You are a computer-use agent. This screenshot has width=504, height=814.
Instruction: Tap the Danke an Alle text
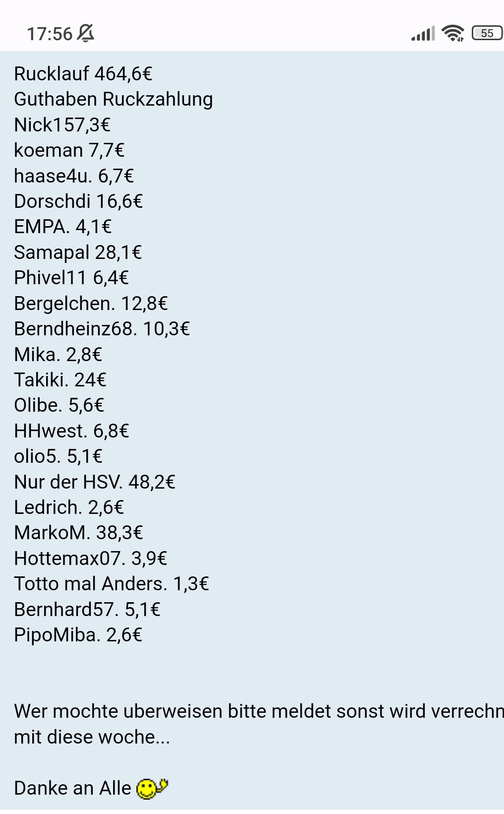[x=72, y=788]
